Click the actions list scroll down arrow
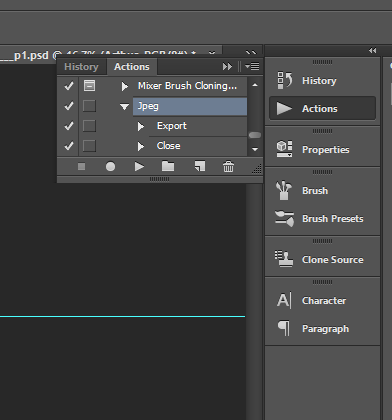Viewport: 392px width, 420px height. pos(255,149)
